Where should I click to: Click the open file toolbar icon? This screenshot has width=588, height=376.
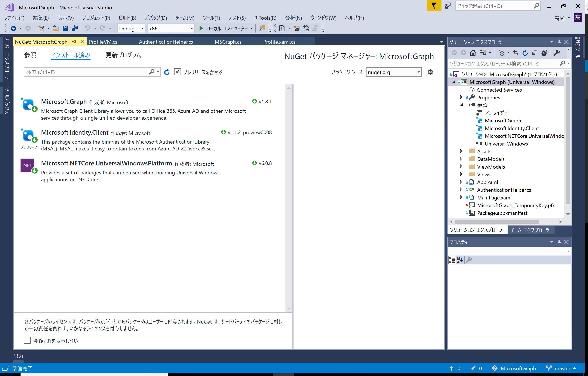tap(56, 28)
